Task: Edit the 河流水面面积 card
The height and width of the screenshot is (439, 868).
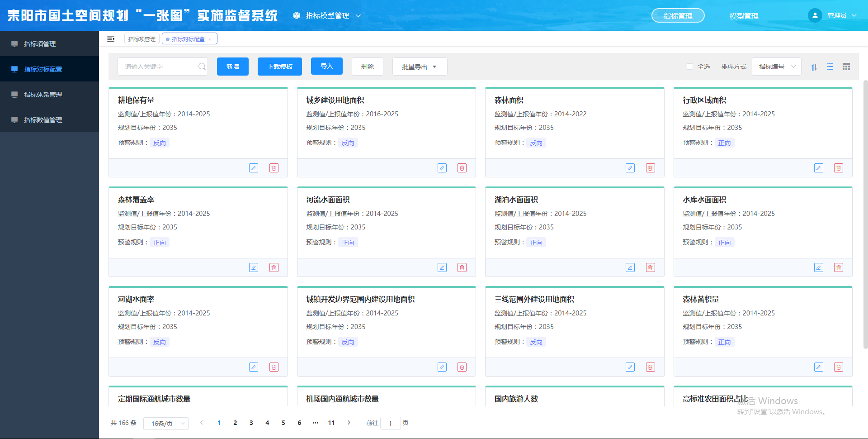Action: coord(442,267)
